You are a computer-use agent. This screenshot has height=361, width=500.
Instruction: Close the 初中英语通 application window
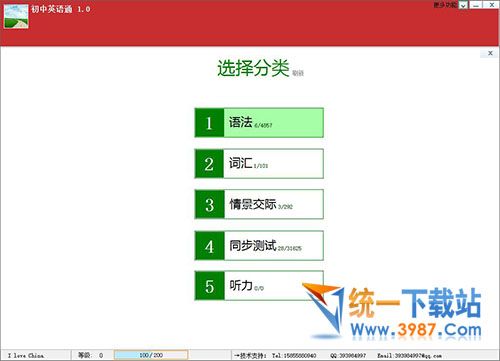[x=492, y=5]
